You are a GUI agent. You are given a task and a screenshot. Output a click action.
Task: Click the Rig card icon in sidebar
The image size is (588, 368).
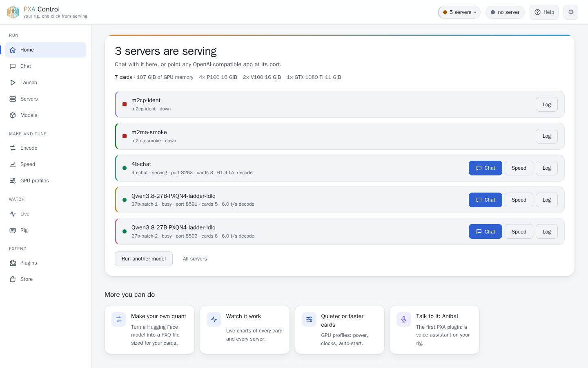point(13,230)
